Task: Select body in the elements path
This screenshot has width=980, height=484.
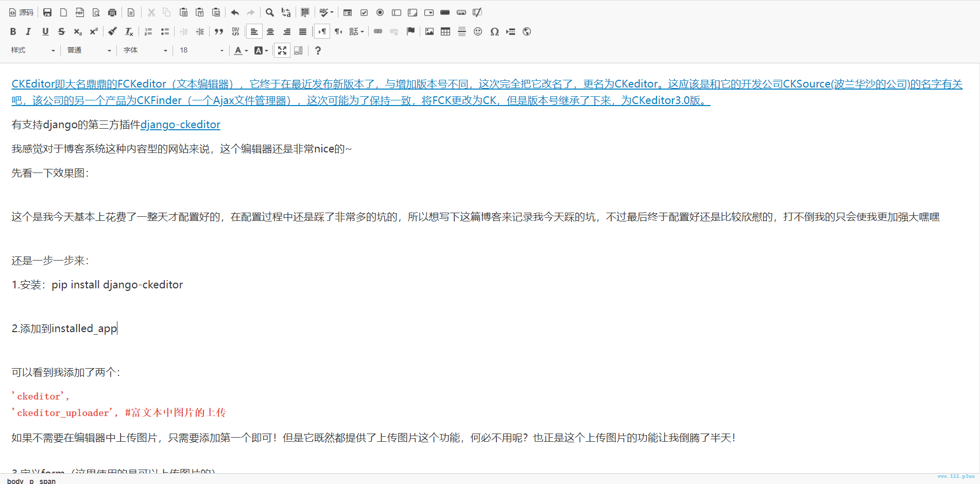Action: [x=15, y=481]
